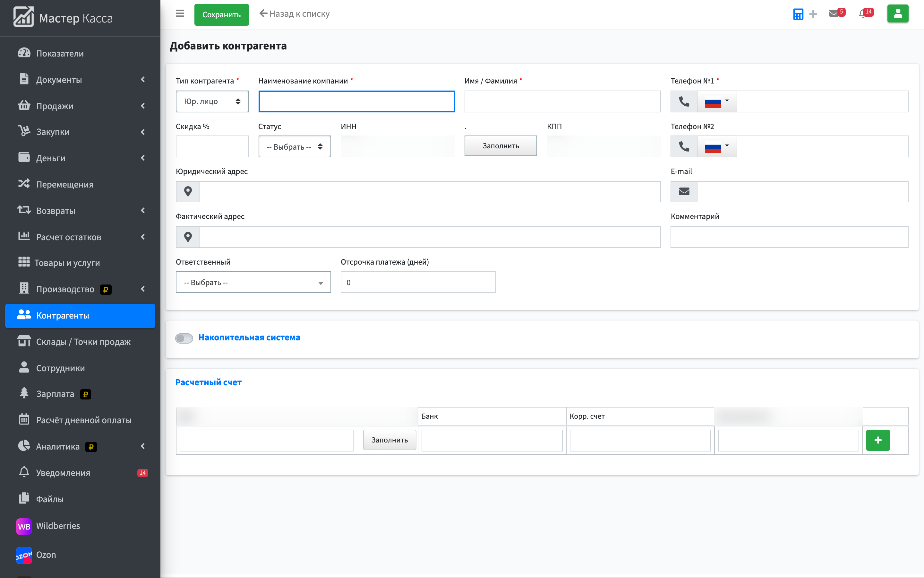Focus the Наименование компании field
924x578 pixels.
click(356, 101)
